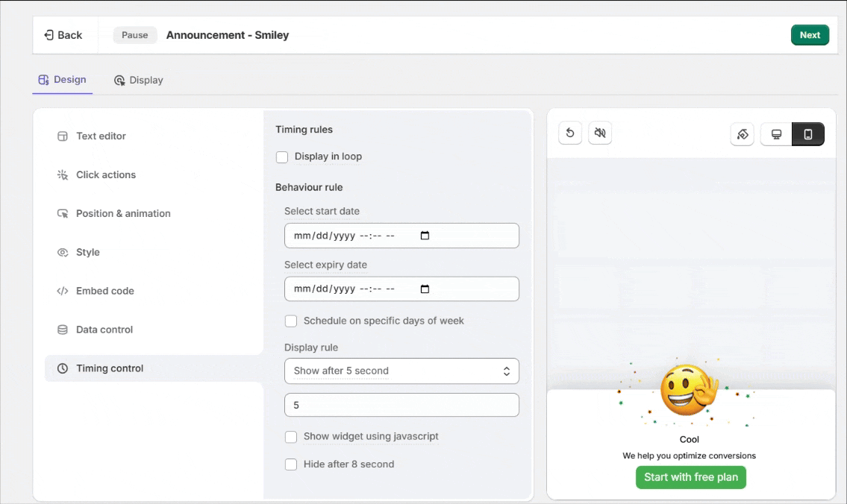Enable the Display in loop checkbox
847x504 pixels.
click(x=282, y=157)
